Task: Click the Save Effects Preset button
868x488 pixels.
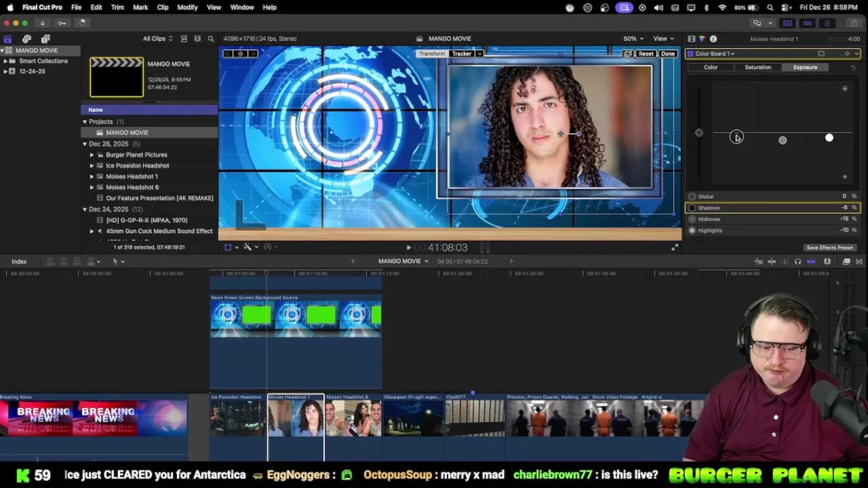Action: 829,248
